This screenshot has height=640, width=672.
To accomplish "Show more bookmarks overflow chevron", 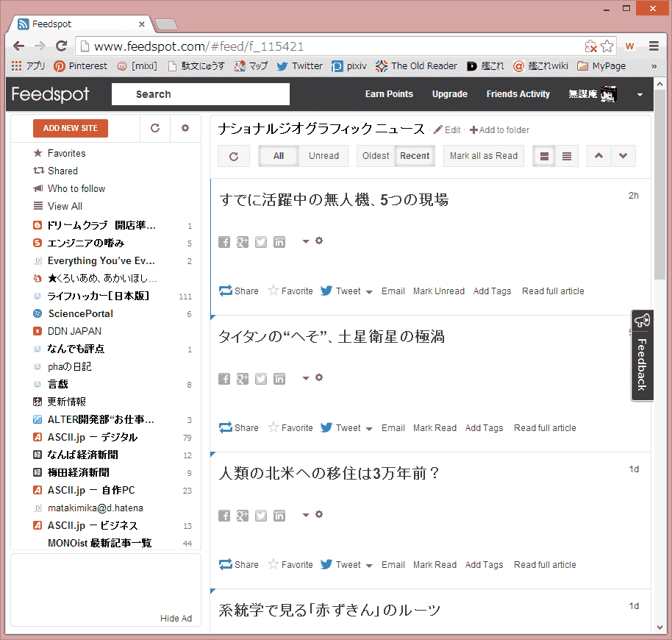I will point(654,66).
